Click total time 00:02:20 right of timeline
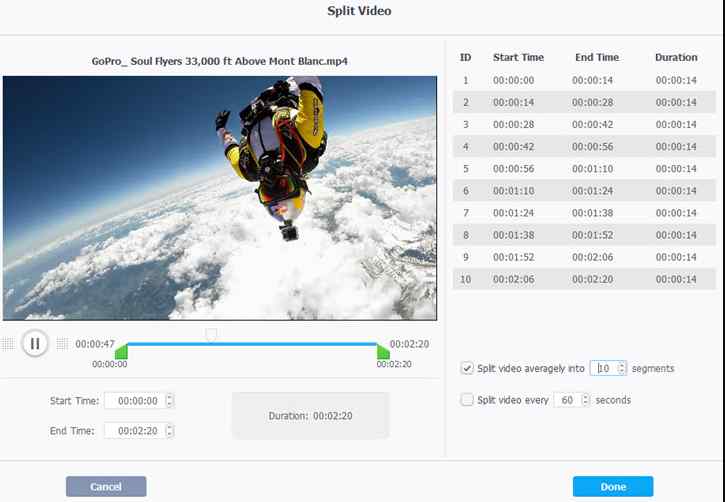Image resolution: width=725 pixels, height=502 pixels. click(x=409, y=344)
